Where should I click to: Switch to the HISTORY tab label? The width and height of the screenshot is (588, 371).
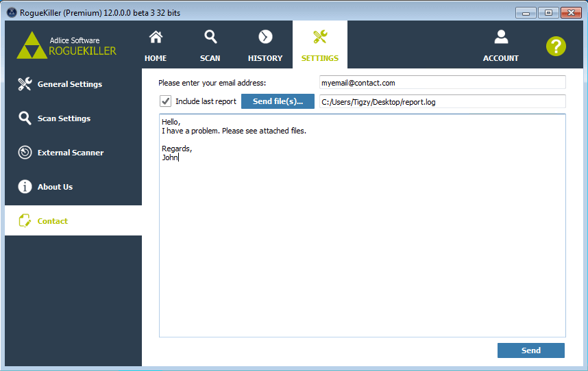click(265, 58)
